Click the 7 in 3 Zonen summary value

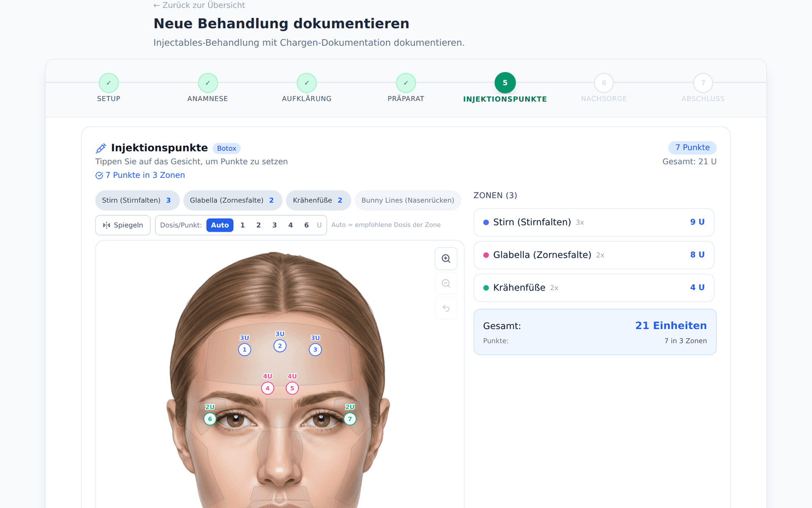686,341
